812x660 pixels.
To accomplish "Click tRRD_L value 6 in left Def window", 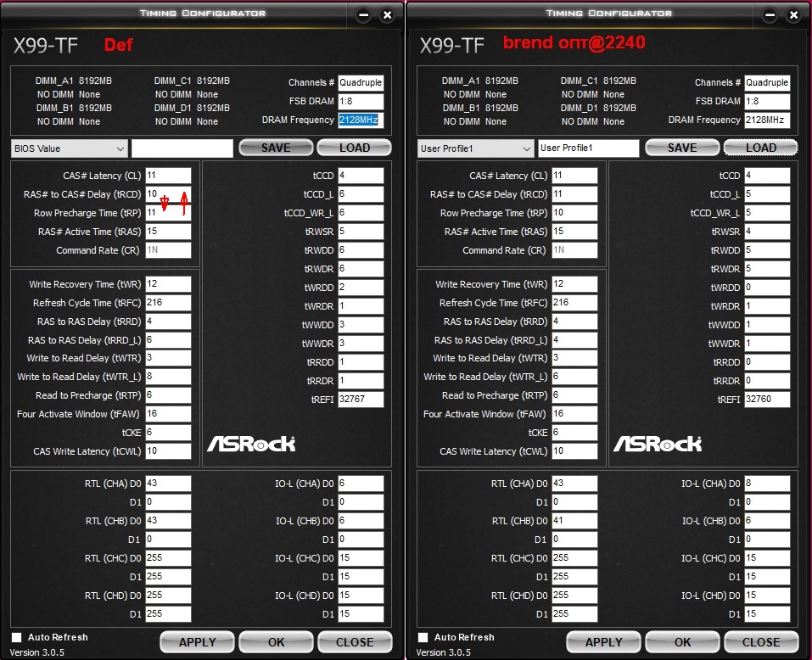I will pyautogui.click(x=168, y=340).
